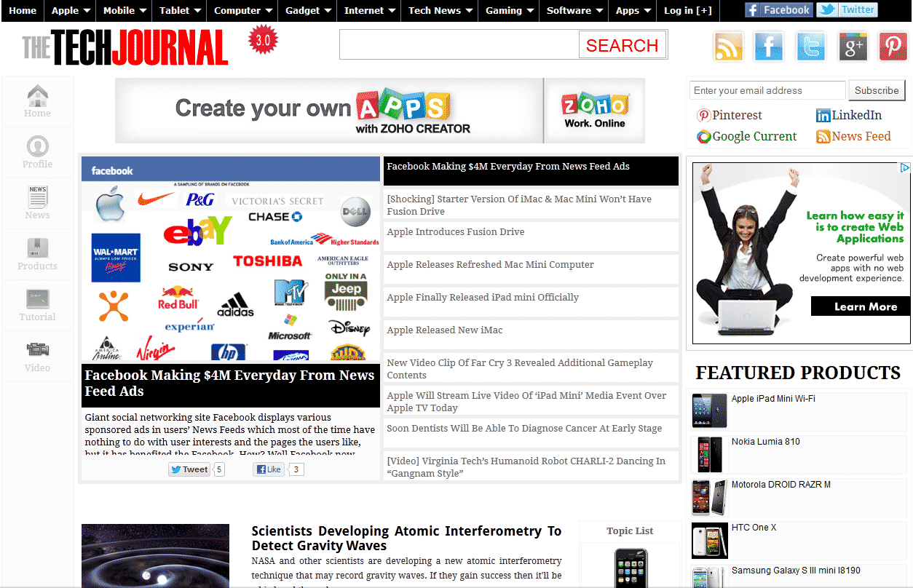Expand the Mobile dropdown menu
Screen dimensions: 913x588
pos(125,10)
